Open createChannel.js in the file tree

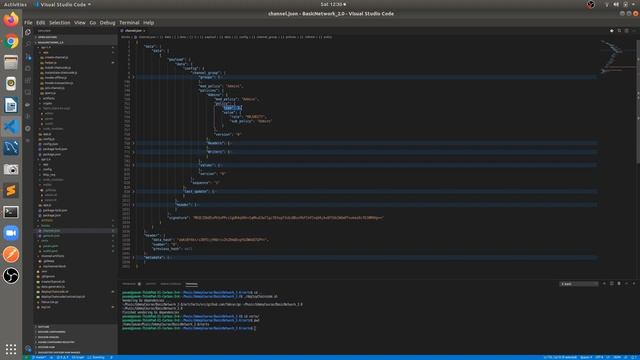coord(56,58)
